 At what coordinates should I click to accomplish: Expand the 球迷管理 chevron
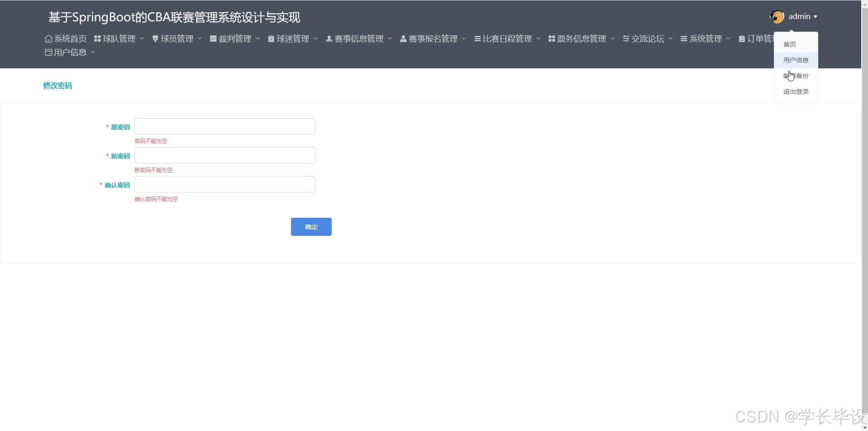click(x=315, y=39)
